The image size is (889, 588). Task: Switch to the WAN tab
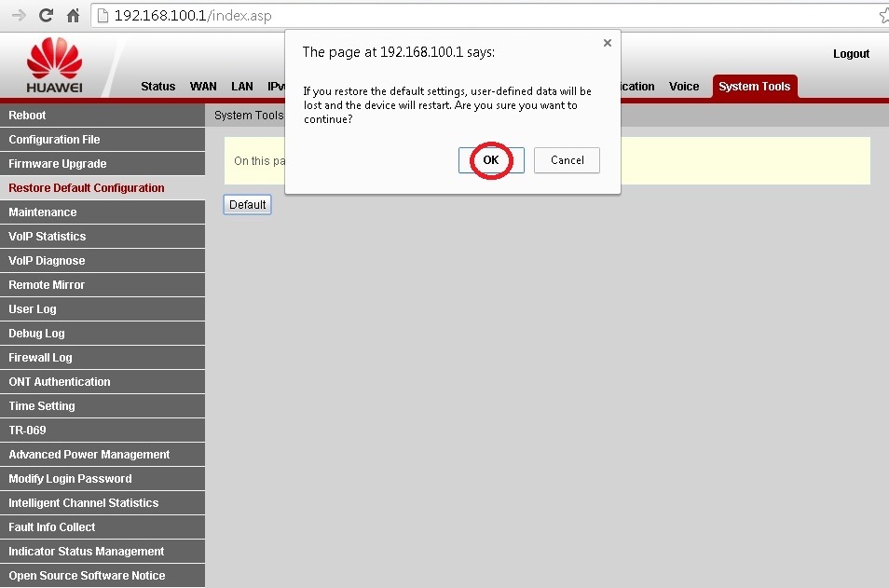point(203,87)
